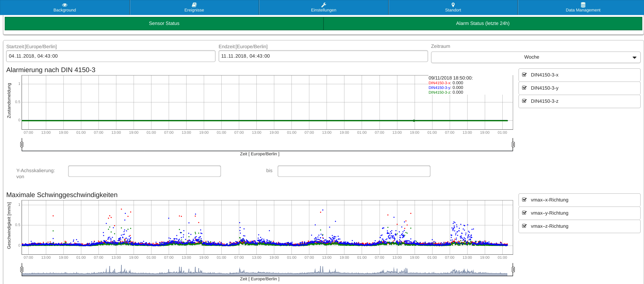The height and width of the screenshot is (284, 644).
Task: Click the highlighted point on the alarm line
Action: tap(414, 121)
